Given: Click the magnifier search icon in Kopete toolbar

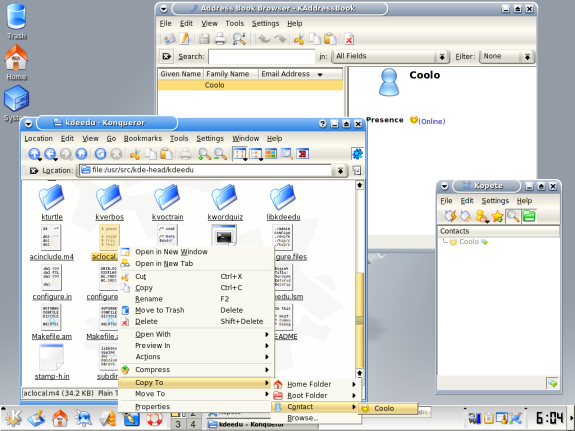Looking at the screenshot, I should (x=513, y=216).
